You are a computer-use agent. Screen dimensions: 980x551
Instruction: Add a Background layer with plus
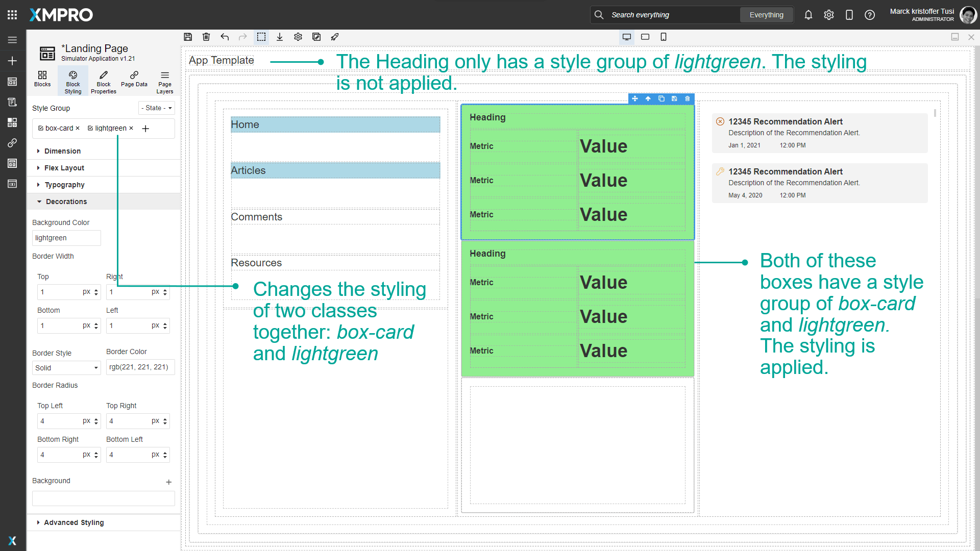click(x=169, y=482)
